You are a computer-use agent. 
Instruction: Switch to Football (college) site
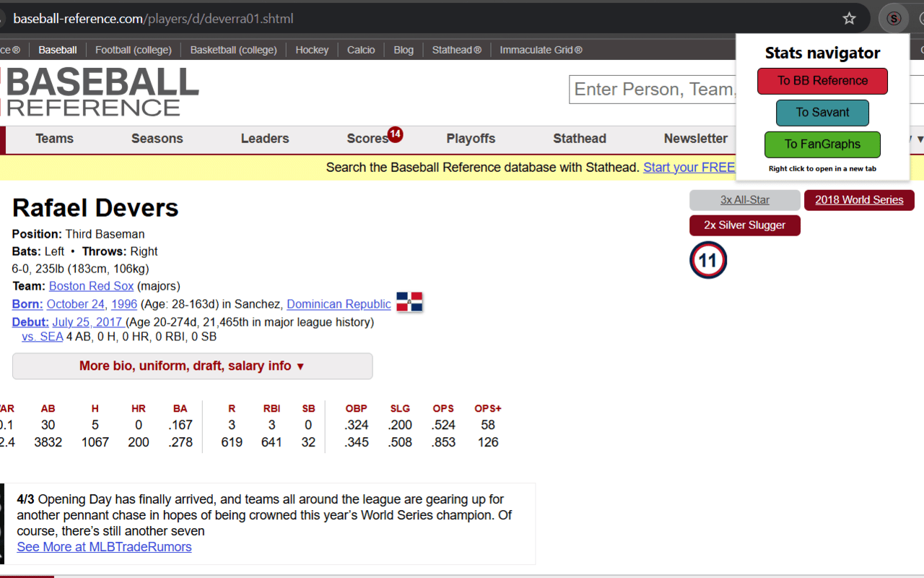[x=134, y=50]
